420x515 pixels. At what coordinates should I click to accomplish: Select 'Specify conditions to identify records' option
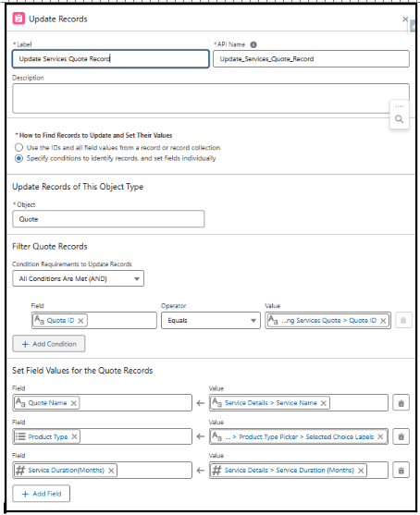(19, 159)
